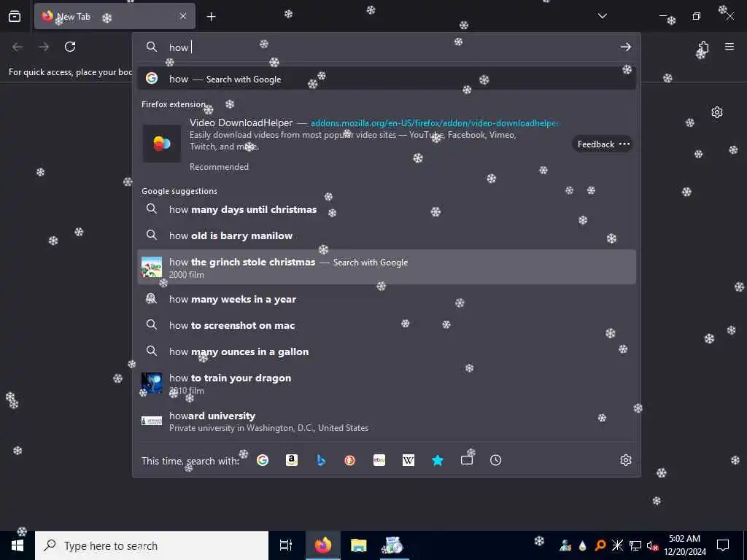Open Feedback options for Video DownloadHelper
Screen dimensions: 747x560
(x=602, y=144)
